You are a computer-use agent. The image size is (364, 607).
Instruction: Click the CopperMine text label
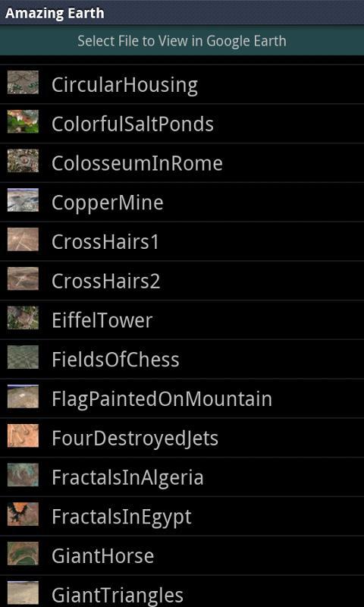(x=108, y=203)
